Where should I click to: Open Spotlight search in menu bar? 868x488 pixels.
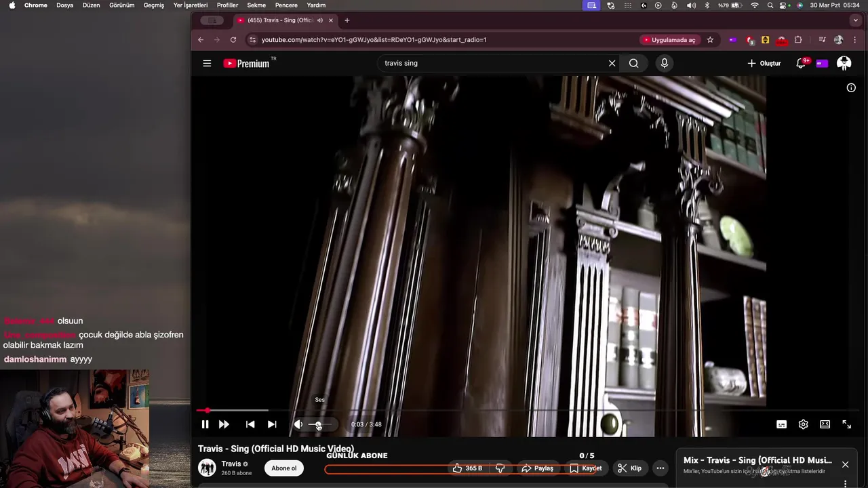pos(770,5)
